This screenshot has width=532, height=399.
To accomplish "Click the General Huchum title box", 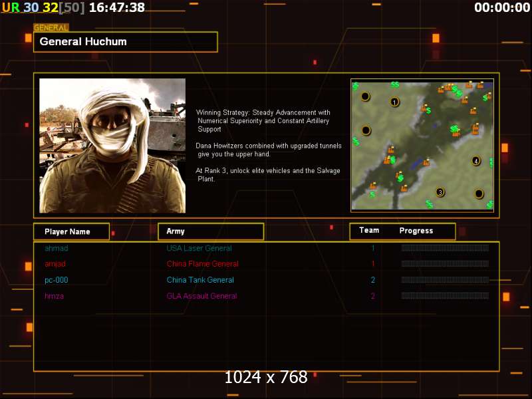I will [x=126, y=42].
